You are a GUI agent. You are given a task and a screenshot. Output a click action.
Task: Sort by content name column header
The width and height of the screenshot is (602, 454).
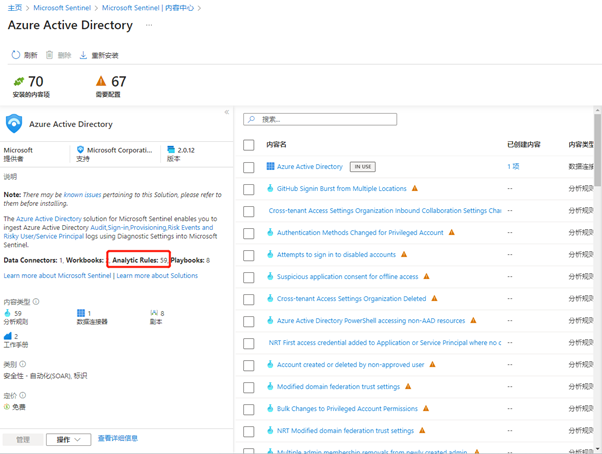pos(276,144)
